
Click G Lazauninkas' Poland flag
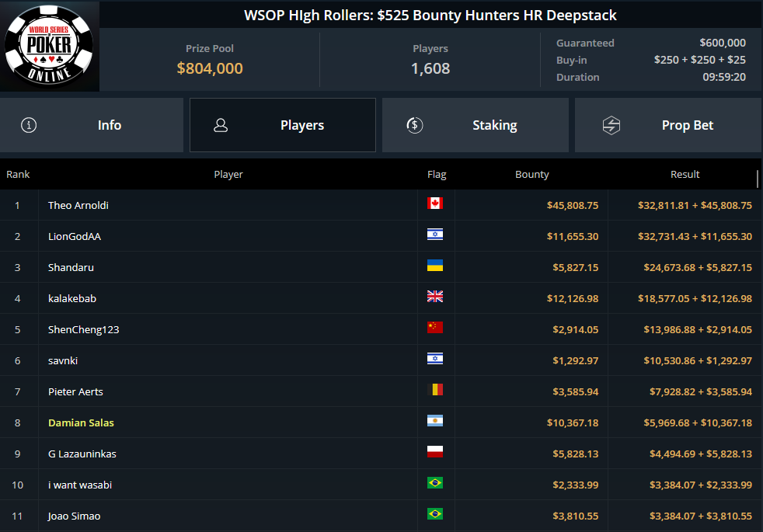pos(435,452)
